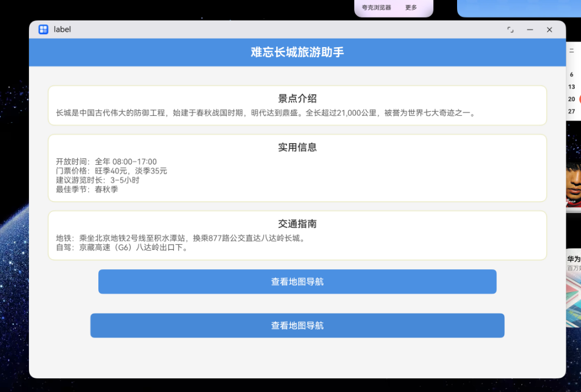581x392 pixels.
Task: Click the upper 查看地图导航 button
Action: point(297,281)
